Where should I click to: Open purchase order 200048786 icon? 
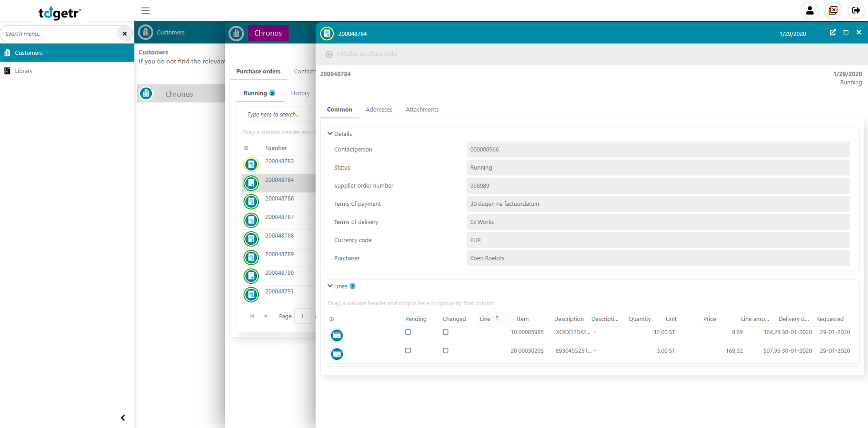(251, 202)
